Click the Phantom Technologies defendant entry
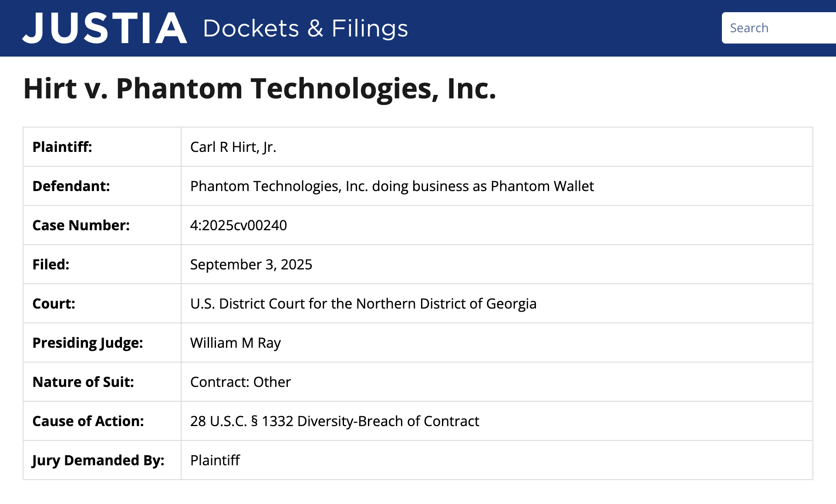 391,186
